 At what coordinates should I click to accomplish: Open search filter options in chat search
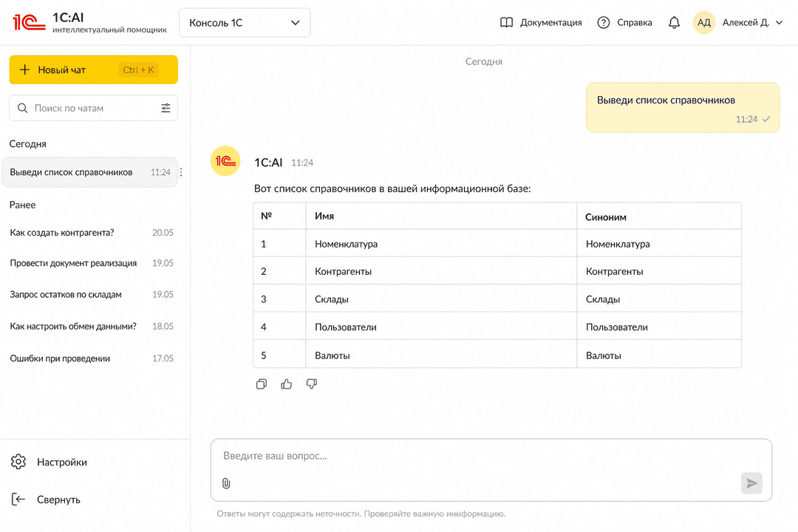(x=166, y=108)
